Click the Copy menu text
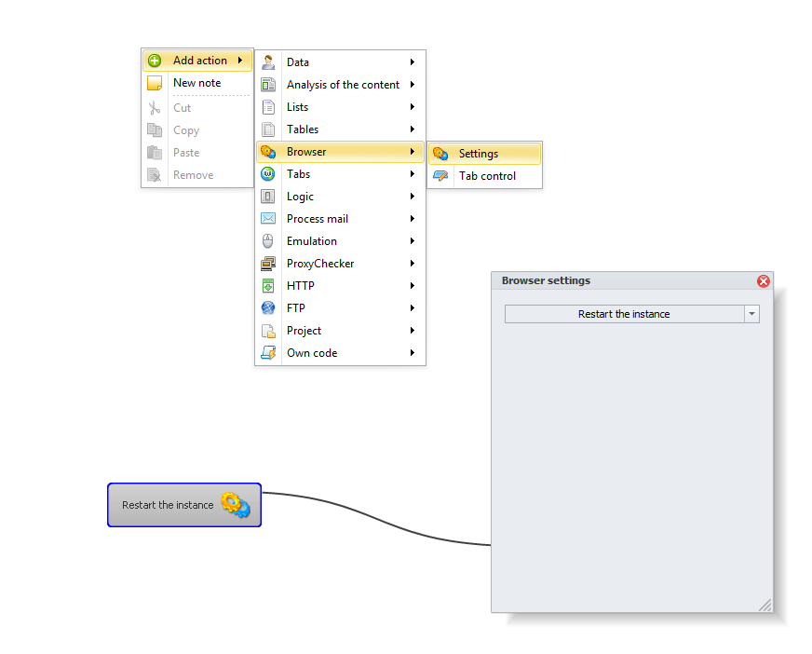Viewport: 812px width, 654px height. (x=186, y=130)
